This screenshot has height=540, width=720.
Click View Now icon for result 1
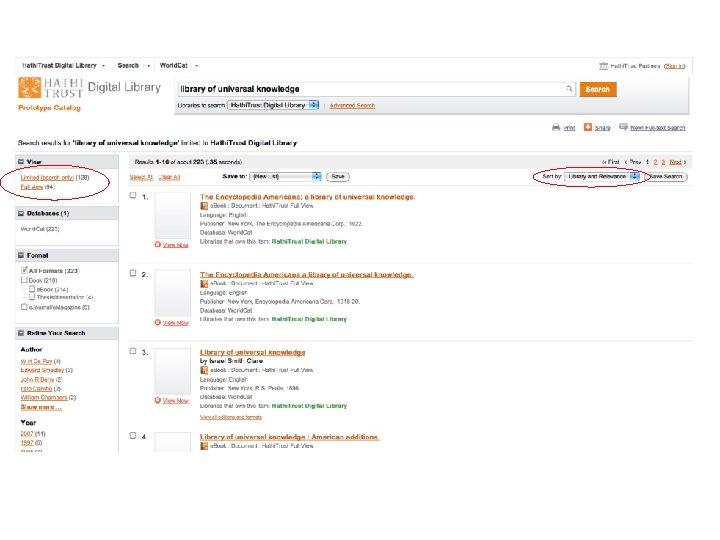[158, 245]
